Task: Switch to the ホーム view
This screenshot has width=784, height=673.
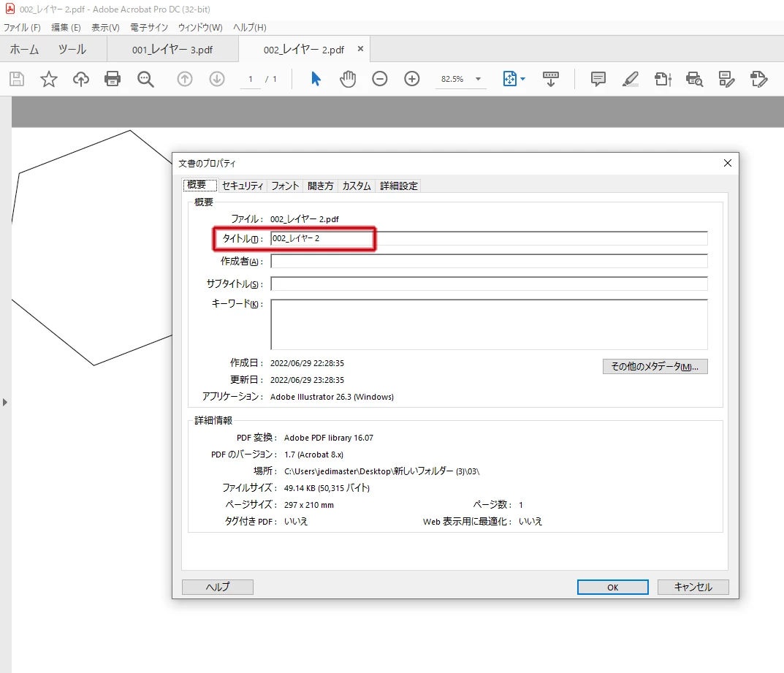Action: pos(24,50)
